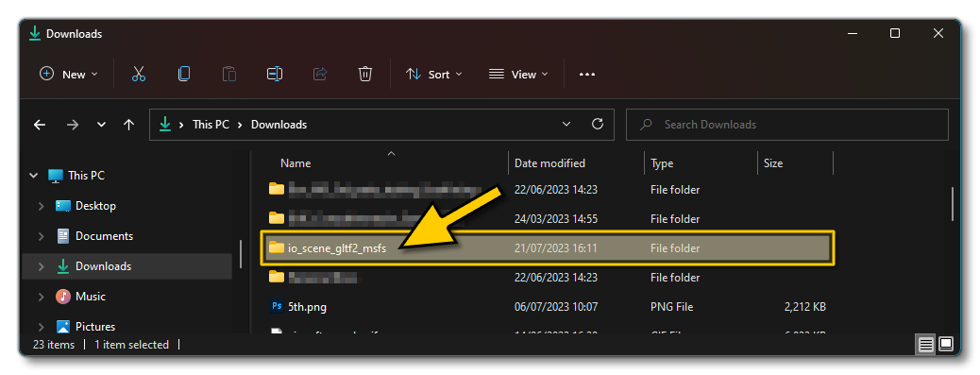Screen dimensions: 980x375
Task: Switch to Large icons view layout
Action: click(x=946, y=344)
